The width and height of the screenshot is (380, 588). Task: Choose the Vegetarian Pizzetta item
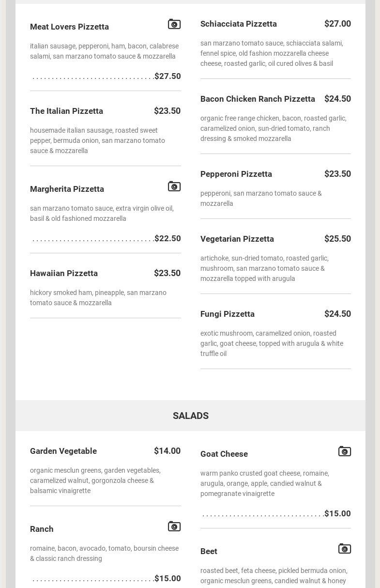237,239
